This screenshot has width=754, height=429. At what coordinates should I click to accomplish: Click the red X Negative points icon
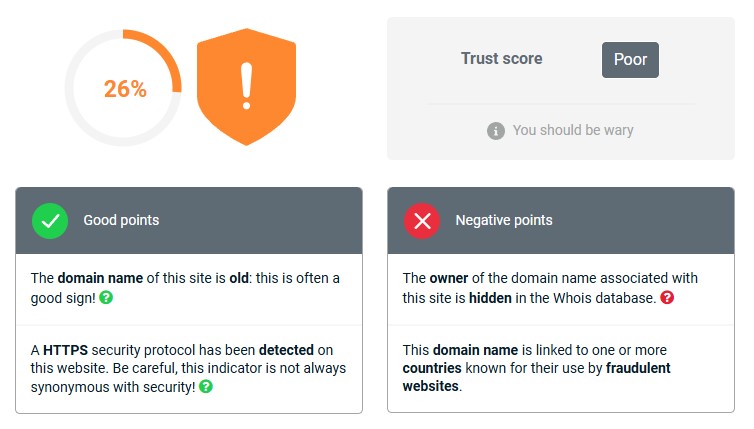click(422, 220)
